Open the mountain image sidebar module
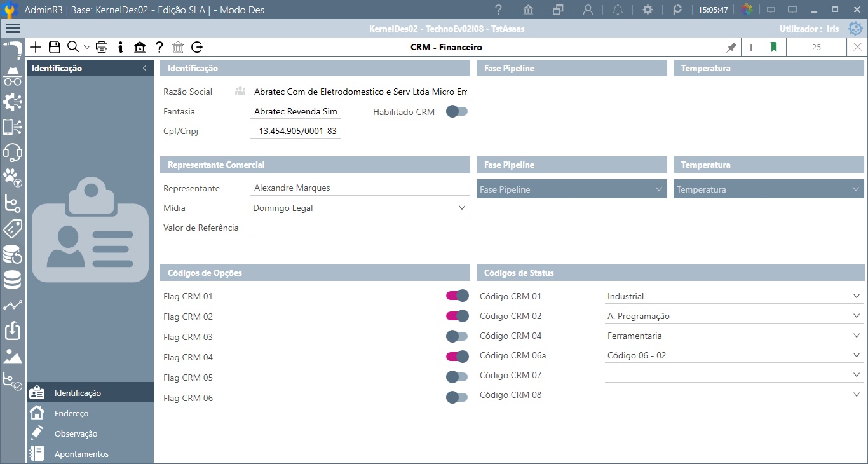This screenshot has height=464, width=868. pyautogui.click(x=13, y=356)
